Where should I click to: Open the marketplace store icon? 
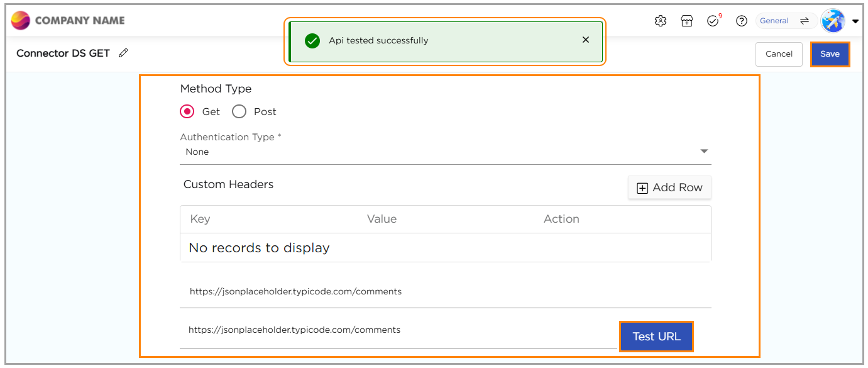pyautogui.click(x=687, y=21)
